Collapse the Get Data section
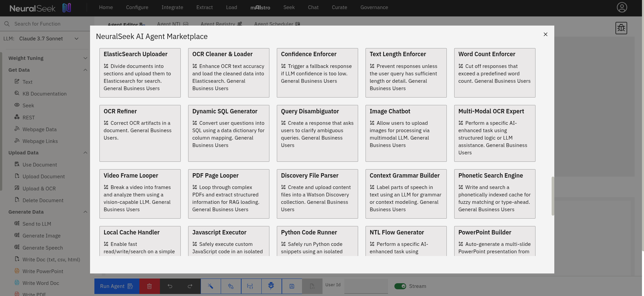The height and width of the screenshot is (296, 644). [47, 70]
